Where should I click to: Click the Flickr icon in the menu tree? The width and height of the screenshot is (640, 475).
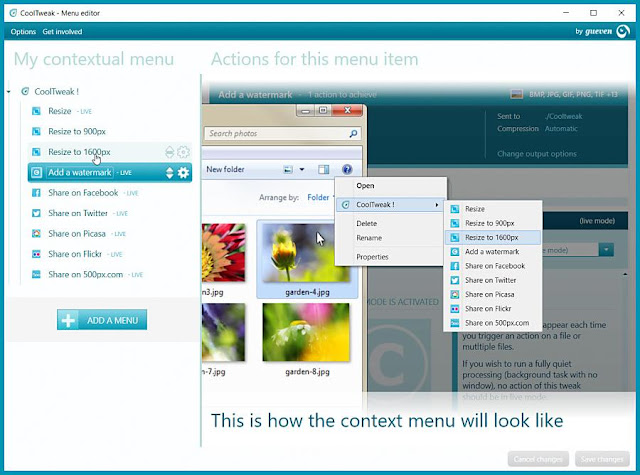[x=36, y=254]
